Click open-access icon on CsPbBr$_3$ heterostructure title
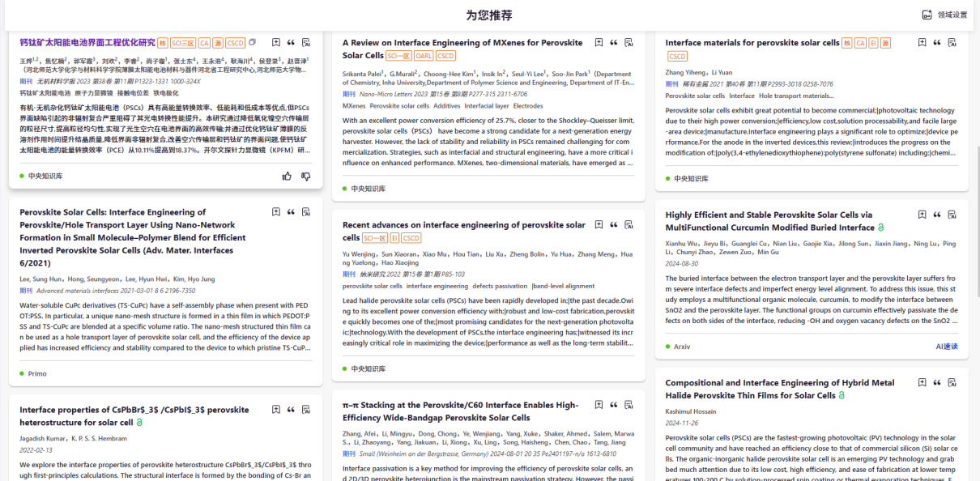Viewport: 980px width, 481px height. pyautogui.click(x=139, y=423)
